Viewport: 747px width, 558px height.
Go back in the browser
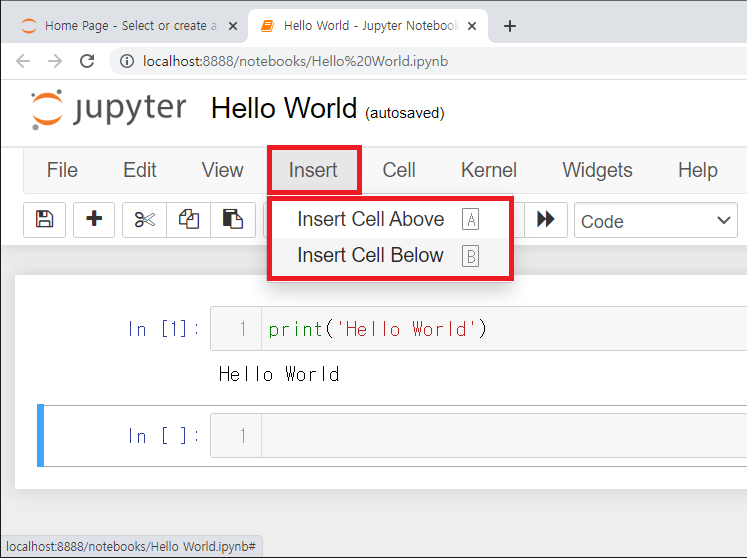point(23,61)
